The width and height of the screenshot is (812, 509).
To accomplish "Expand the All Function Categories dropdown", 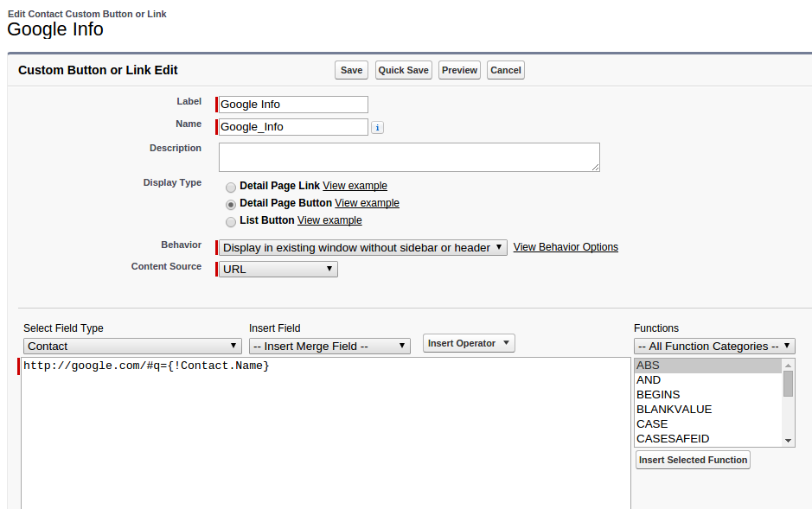I will coord(714,347).
